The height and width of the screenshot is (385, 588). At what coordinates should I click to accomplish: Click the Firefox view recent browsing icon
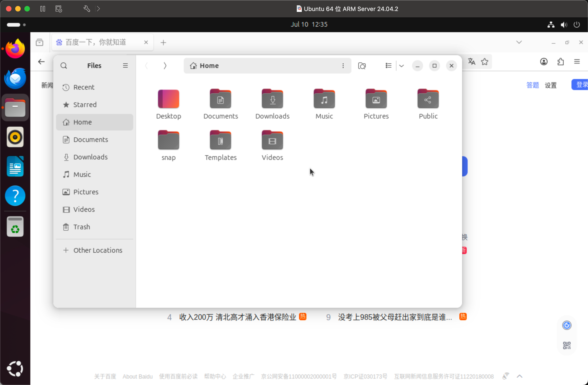(x=40, y=42)
